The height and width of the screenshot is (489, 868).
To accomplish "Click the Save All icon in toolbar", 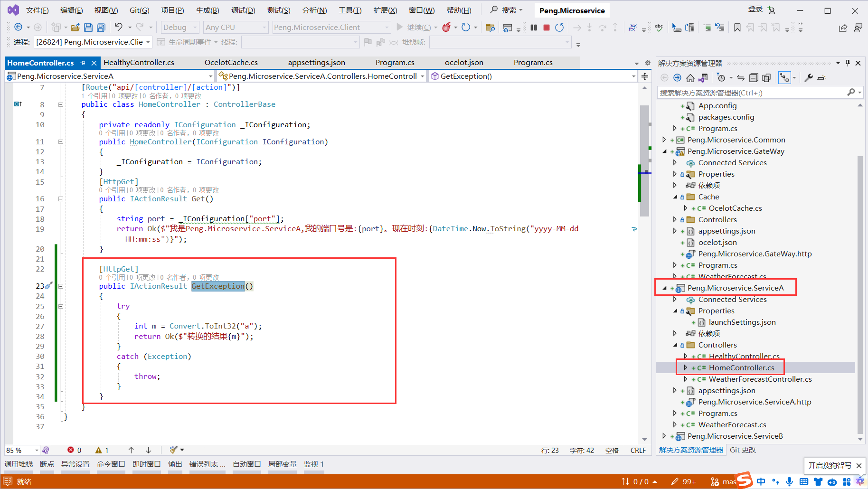I will click(x=101, y=28).
